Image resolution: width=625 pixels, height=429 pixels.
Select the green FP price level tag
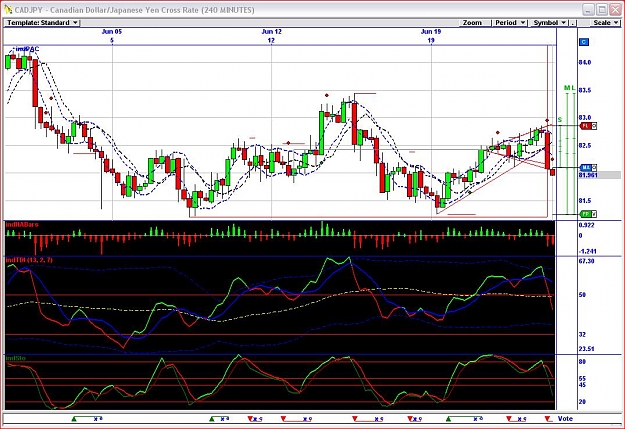coord(585,214)
